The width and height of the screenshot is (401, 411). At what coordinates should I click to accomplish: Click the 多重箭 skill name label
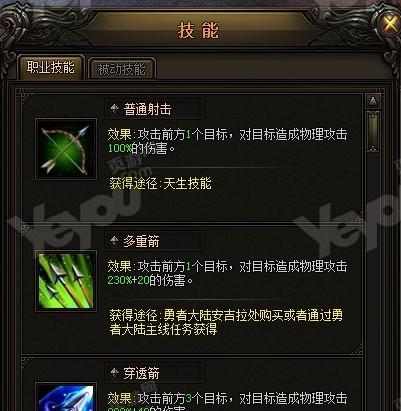tap(141, 241)
